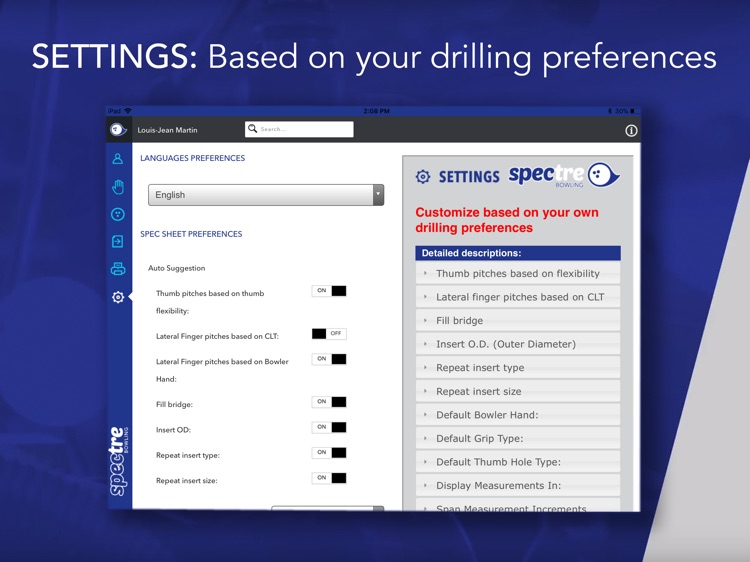Click the Louis-Jean Martin user name
The height and width of the screenshot is (562, 750).
coord(167,130)
